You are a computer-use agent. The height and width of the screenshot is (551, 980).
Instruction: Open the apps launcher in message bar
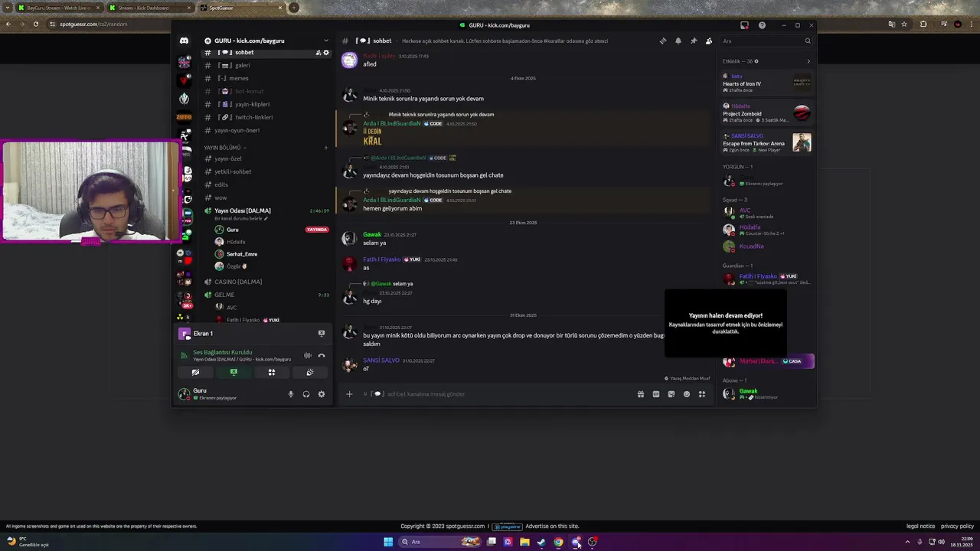pos(702,394)
